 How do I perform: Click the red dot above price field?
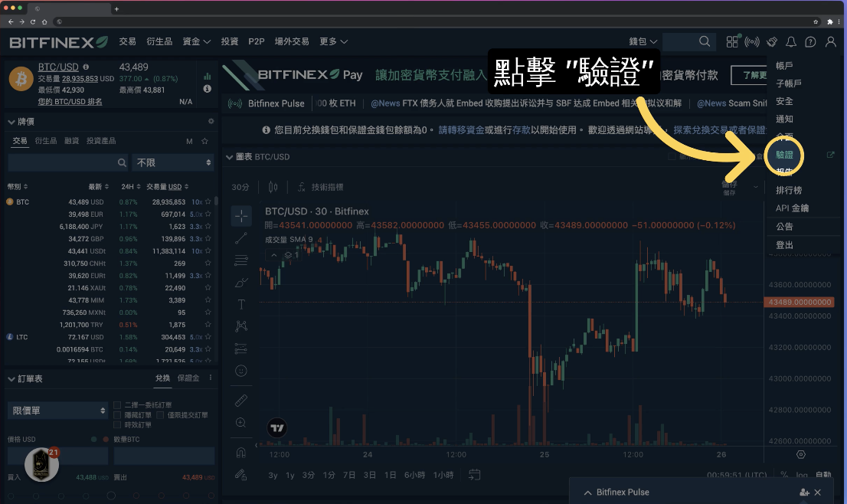coord(105,439)
